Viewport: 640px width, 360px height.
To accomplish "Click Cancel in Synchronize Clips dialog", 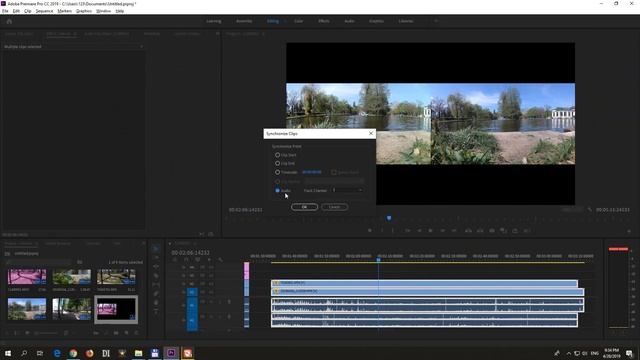I will [334, 207].
